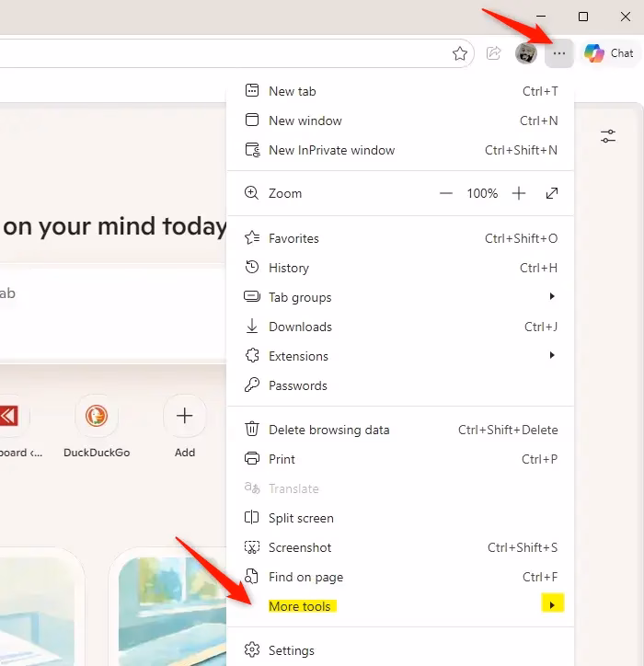Select Find on page
This screenshot has width=644, height=666.
pos(400,577)
